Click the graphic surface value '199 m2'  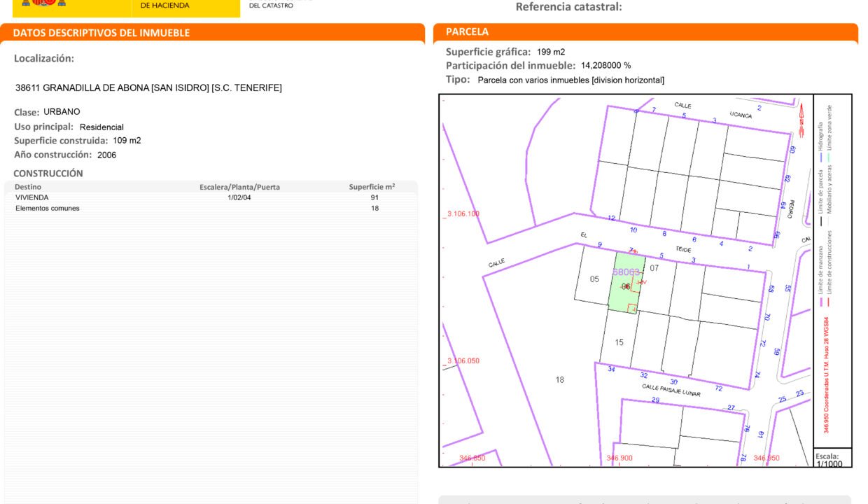pos(551,52)
